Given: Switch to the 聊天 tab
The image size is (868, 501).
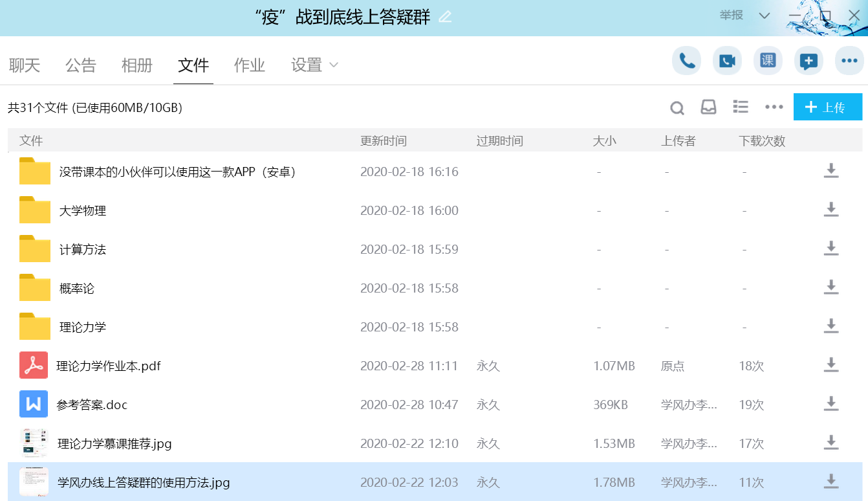Looking at the screenshot, I should click(25, 65).
